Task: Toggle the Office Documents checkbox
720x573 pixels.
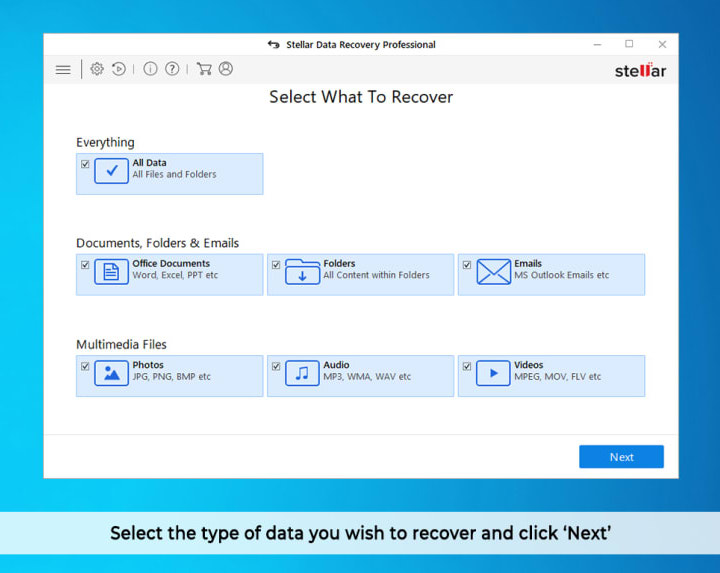Action: 85,265
